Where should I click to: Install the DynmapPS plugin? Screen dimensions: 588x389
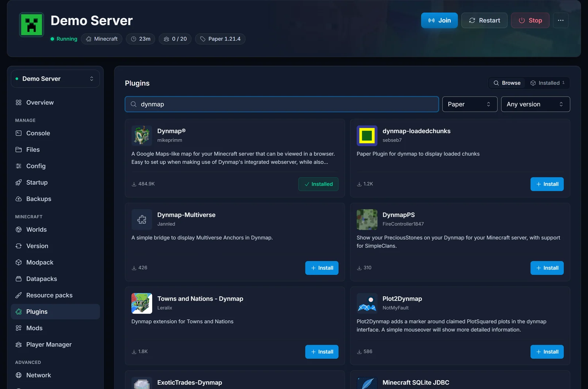pos(547,268)
